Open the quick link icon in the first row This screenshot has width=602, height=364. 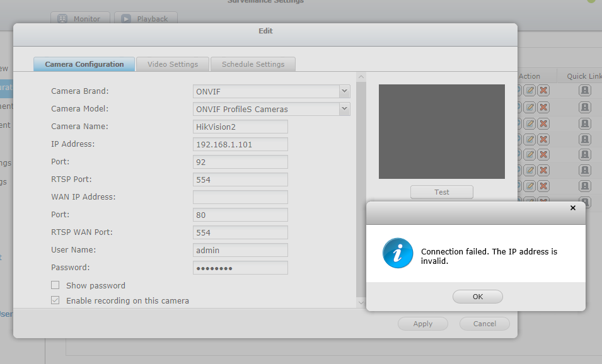click(584, 91)
